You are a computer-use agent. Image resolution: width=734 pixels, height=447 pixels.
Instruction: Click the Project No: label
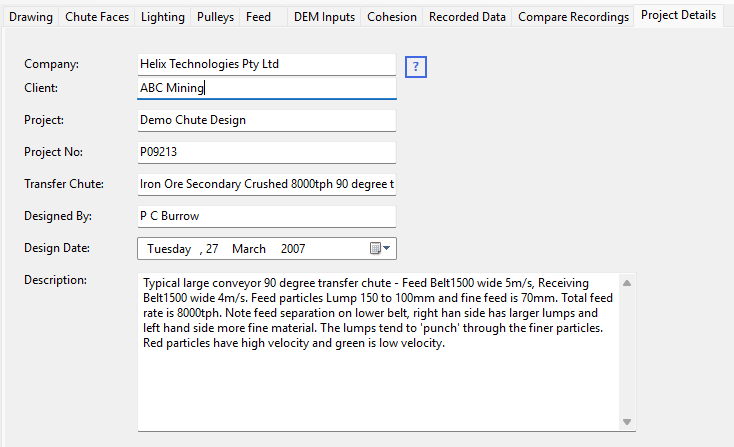pos(53,152)
